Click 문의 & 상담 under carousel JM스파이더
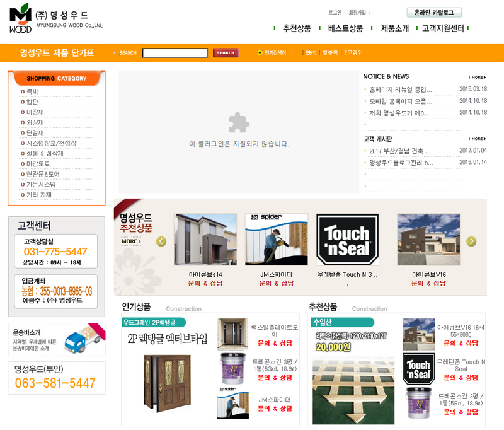The width and height of the screenshot is (504, 430). click(277, 283)
